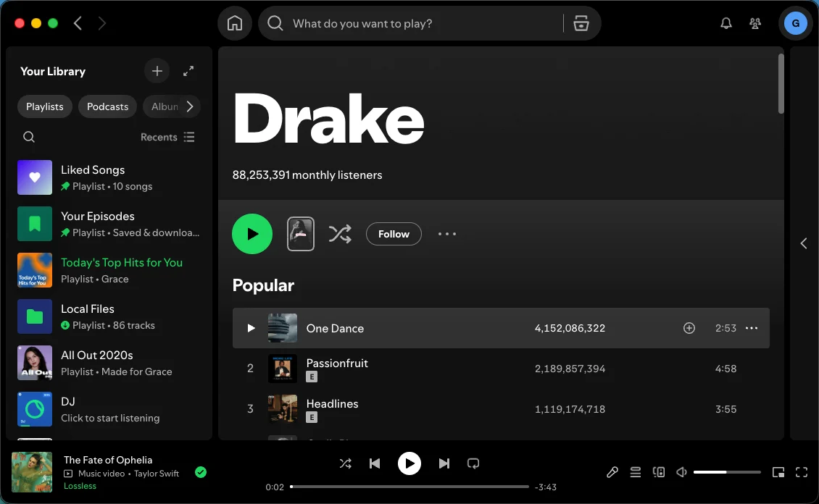
Task: Open Connect to a device picker
Action: pos(659,471)
